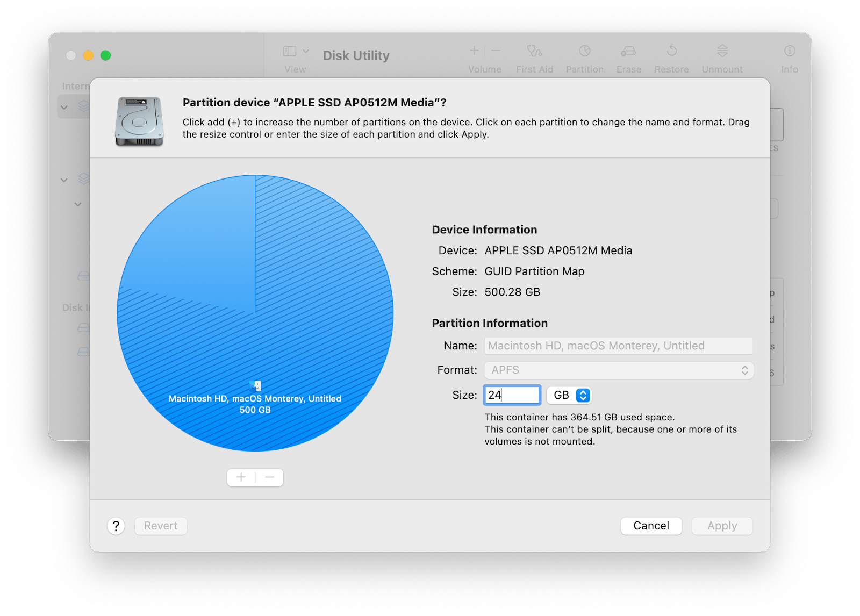Click the Disk Utility window title
Viewport: 860px width, 616px height.
tap(356, 55)
